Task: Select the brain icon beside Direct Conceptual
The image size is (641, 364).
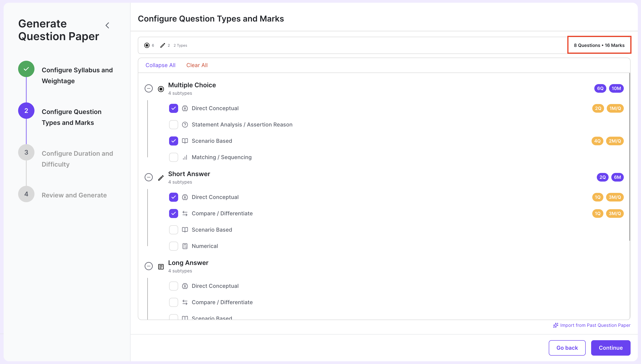Action: pos(185,108)
